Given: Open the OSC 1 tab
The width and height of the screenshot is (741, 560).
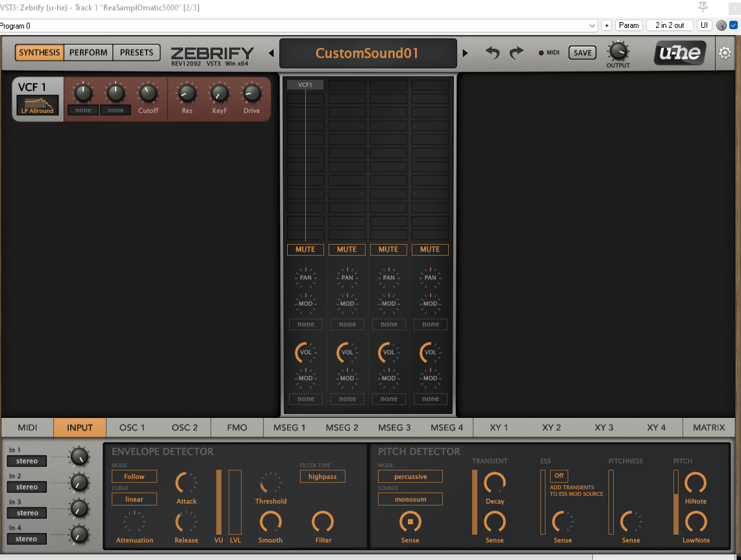Looking at the screenshot, I should [132, 428].
